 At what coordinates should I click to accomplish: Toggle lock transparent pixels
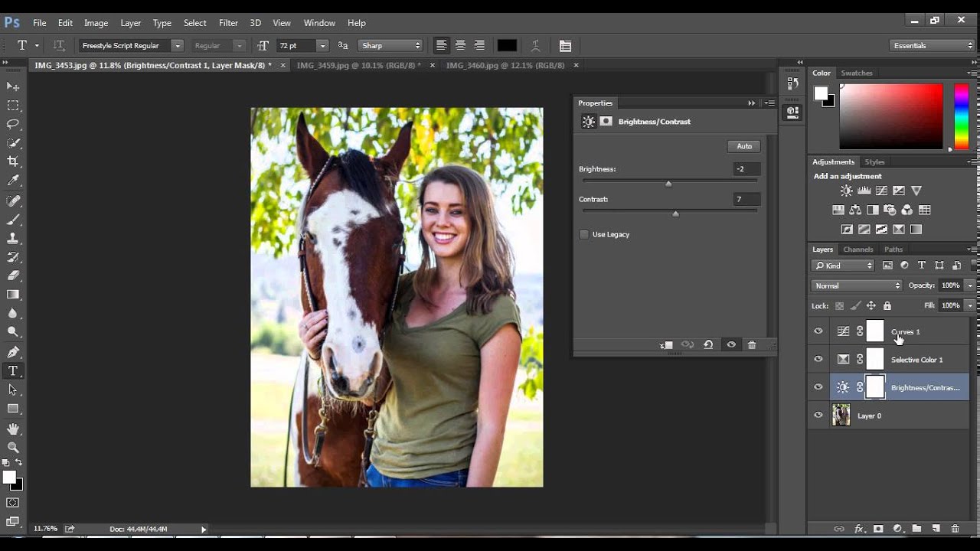point(840,305)
